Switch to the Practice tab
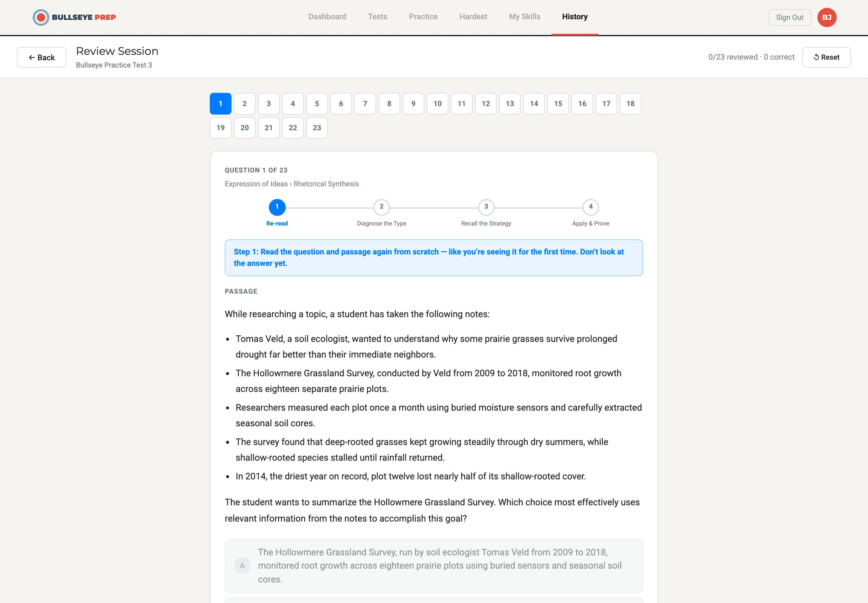Screen dimensions: 868x603 pos(423,17)
